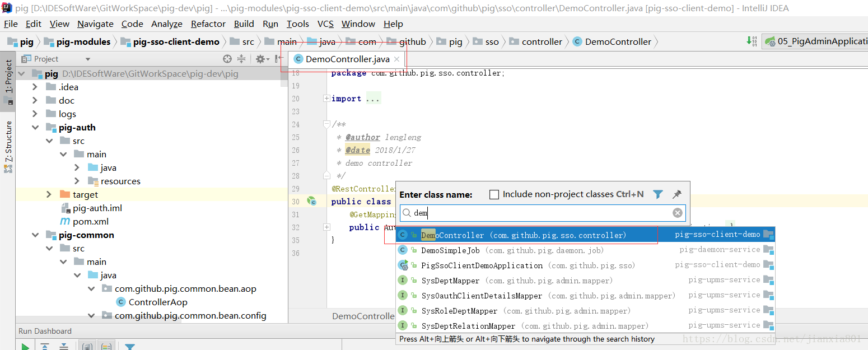The image size is (868, 350).
Task: Collapse the pig-auth module
Action: [x=35, y=127]
